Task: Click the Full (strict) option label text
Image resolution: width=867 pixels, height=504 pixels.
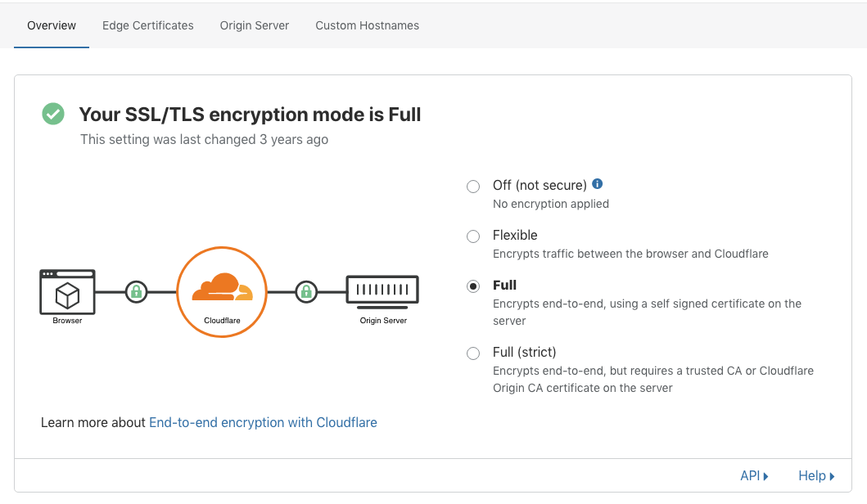Action: pos(524,353)
